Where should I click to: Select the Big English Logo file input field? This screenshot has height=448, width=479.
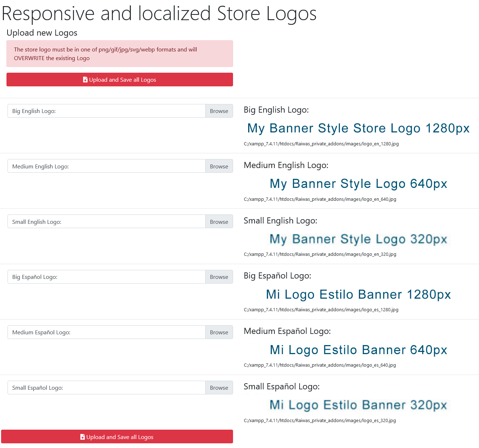tap(106, 111)
